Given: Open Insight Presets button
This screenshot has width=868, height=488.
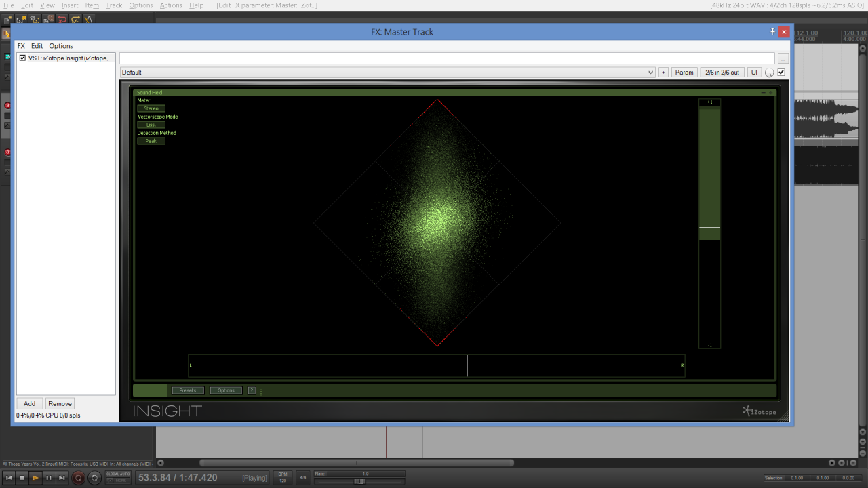Looking at the screenshot, I should (x=188, y=390).
